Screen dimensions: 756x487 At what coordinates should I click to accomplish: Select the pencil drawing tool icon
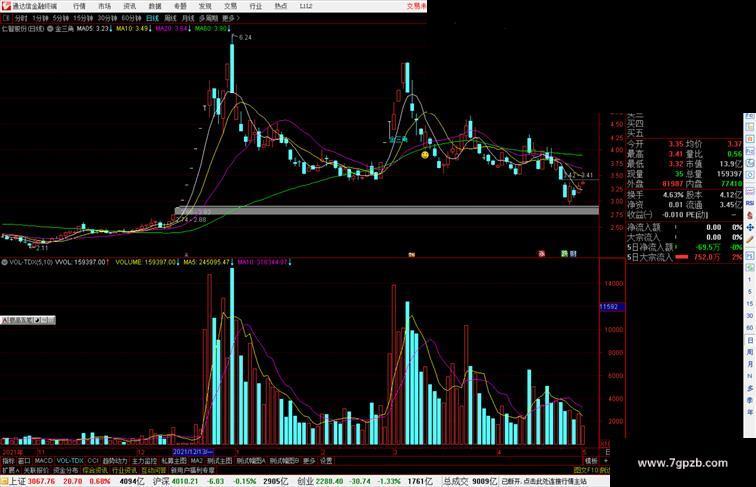(x=750, y=240)
